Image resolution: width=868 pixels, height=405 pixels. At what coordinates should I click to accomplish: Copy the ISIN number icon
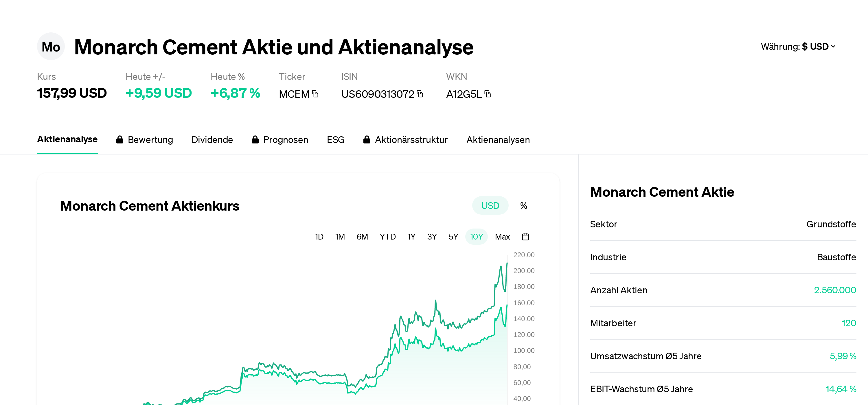(x=420, y=94)
